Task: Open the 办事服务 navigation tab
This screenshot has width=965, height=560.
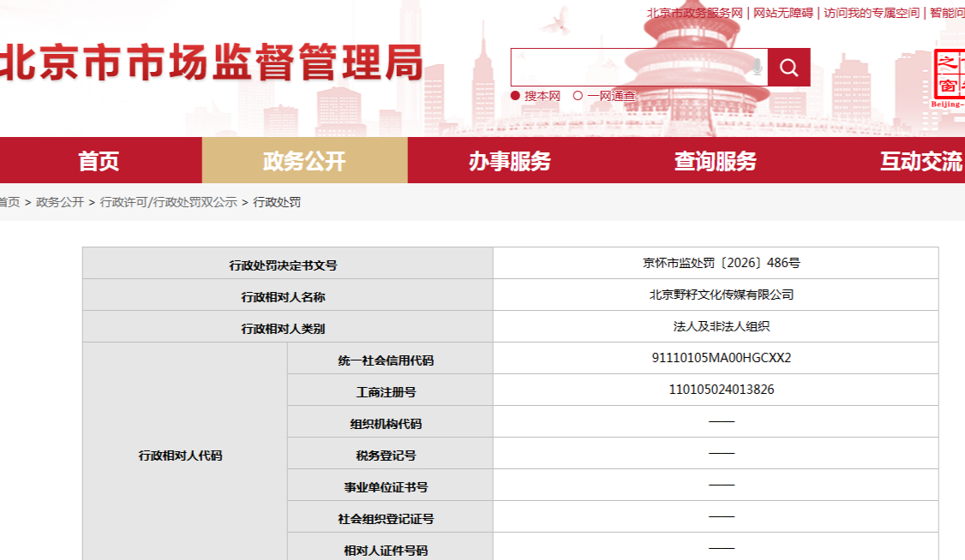Action: (510, 160)
